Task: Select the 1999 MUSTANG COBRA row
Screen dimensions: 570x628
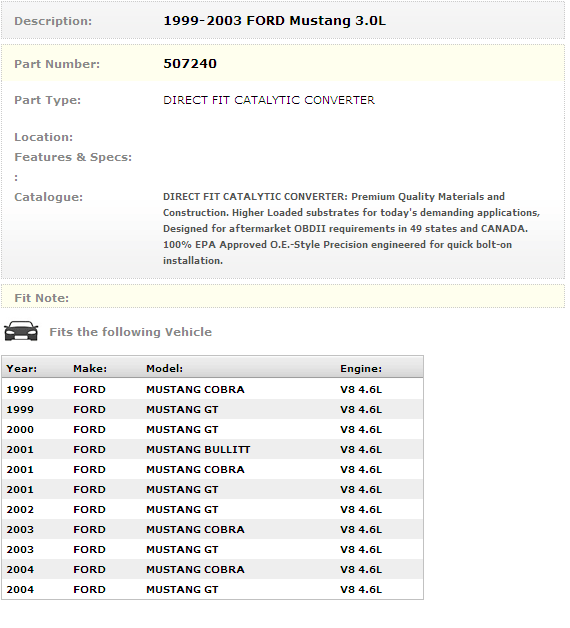Action: coord(212,389)
